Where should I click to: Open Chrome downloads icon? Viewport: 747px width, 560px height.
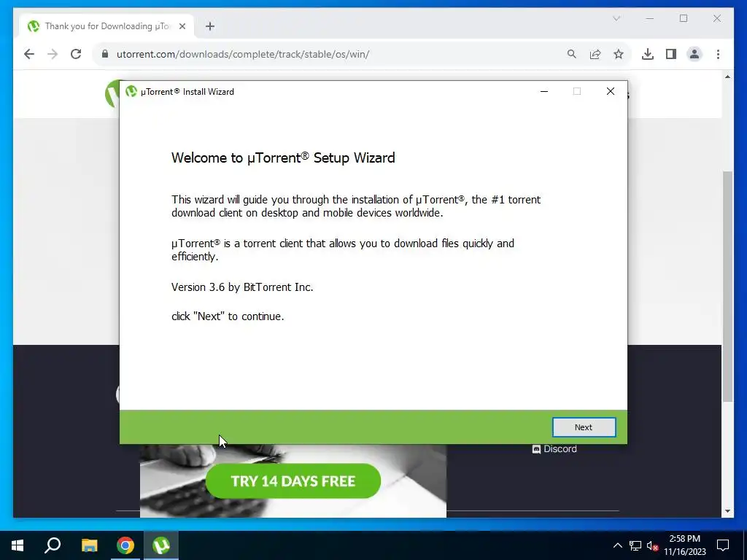click(x=648, y=54)
